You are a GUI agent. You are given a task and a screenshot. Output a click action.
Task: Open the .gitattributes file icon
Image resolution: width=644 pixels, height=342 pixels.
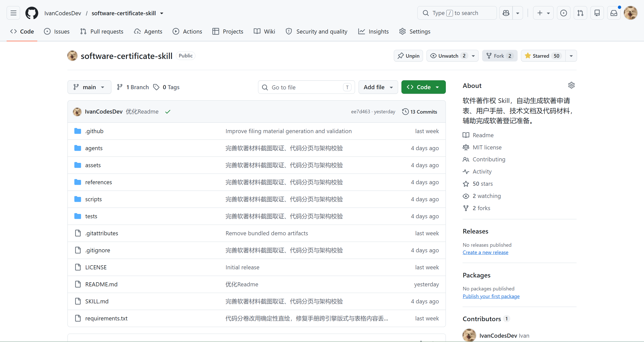tap(78, 233)
